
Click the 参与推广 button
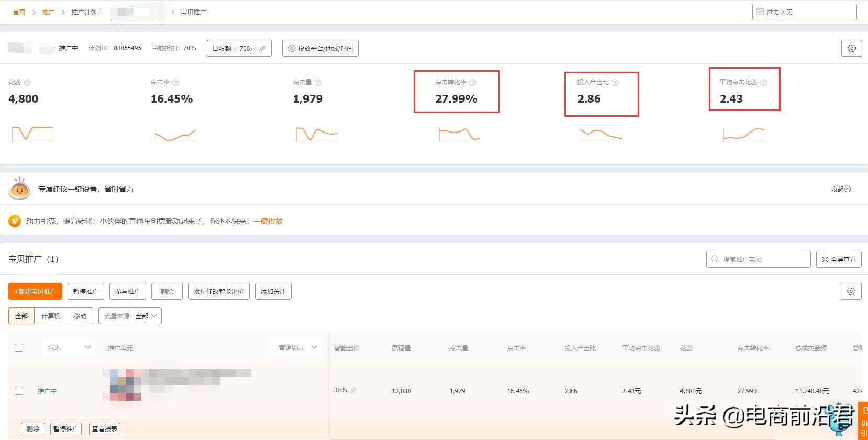(128, 291)
